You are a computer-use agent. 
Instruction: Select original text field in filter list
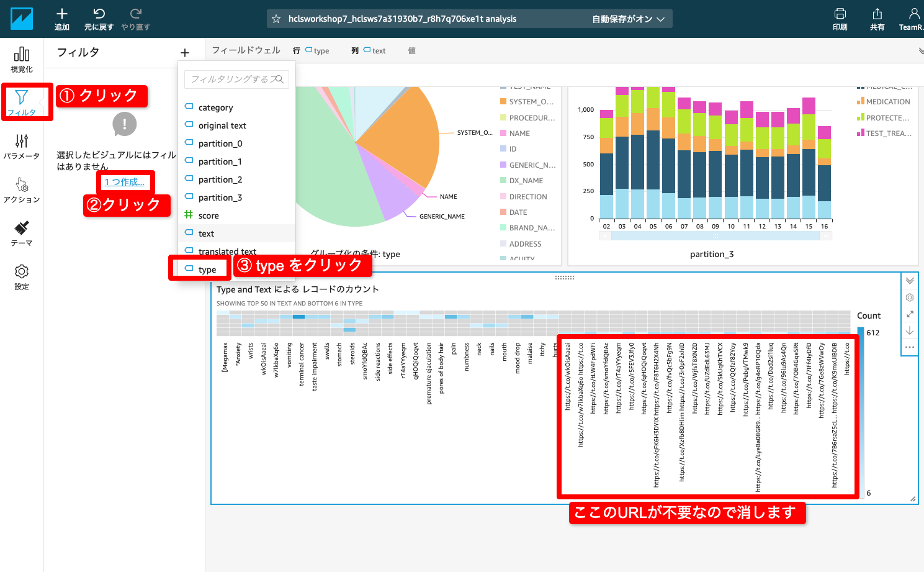point(236,125)
